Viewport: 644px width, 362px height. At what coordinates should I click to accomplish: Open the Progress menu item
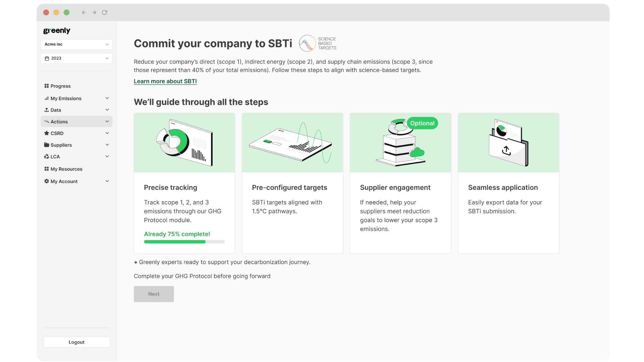76,86
